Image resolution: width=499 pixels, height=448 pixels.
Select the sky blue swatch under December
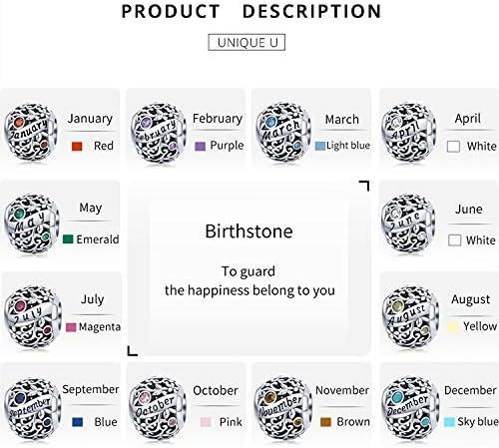[449, 422]
